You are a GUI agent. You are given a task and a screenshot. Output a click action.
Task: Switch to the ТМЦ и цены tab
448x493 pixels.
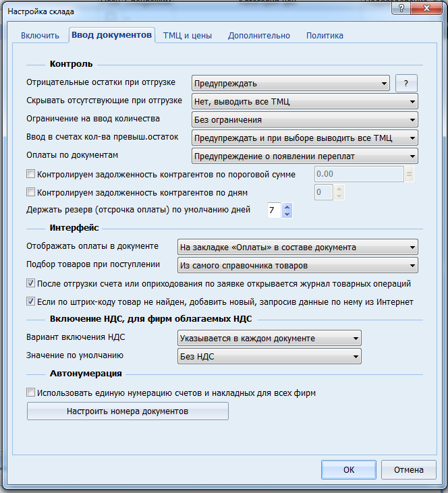[187, 36]
